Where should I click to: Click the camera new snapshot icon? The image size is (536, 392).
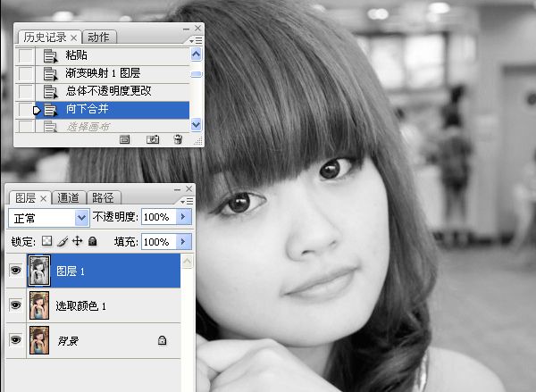tap(153, 139)
